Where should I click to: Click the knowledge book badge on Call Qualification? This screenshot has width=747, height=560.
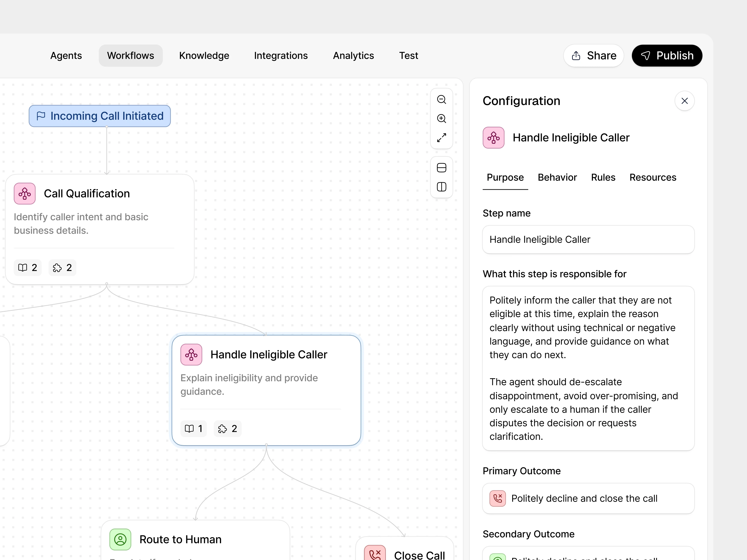[28, 268]
